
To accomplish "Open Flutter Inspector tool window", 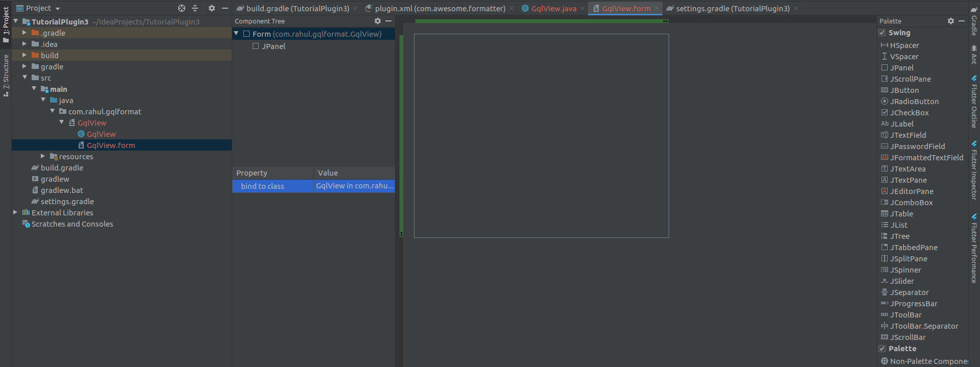I will 974,170.
